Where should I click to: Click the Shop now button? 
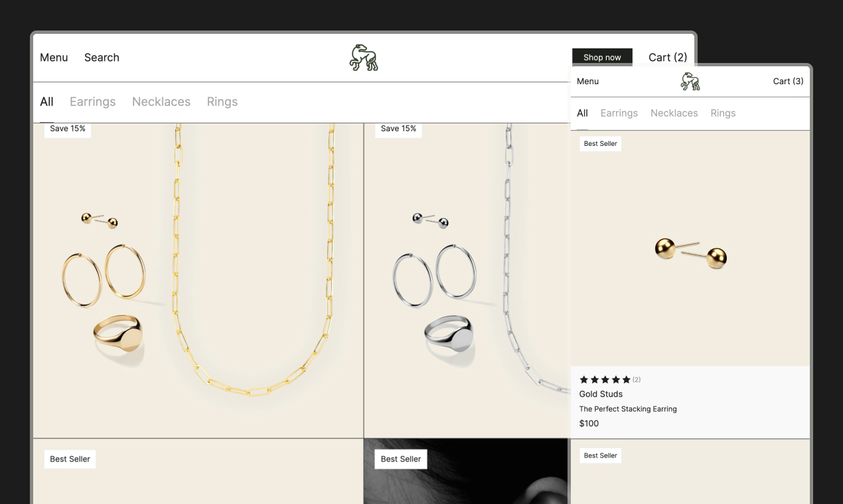[602, 57]
